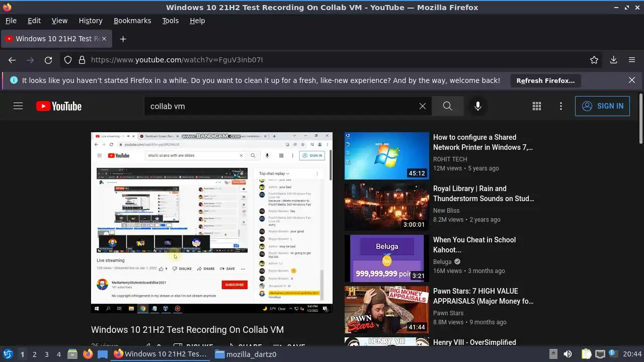Click the taskbar clock 20:44
The width and height of the screenshot is (644, 362).
632,354
